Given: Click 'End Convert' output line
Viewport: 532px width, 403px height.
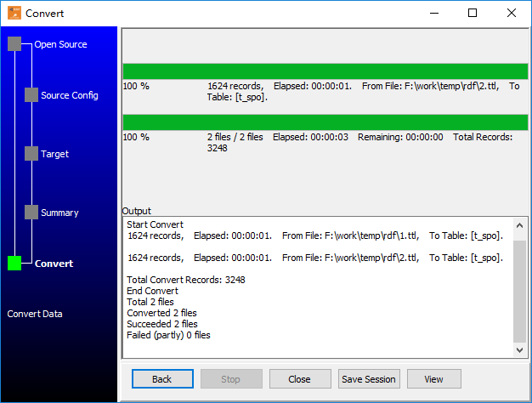Looking at the screenshot, I should click(x=152, y=291).
